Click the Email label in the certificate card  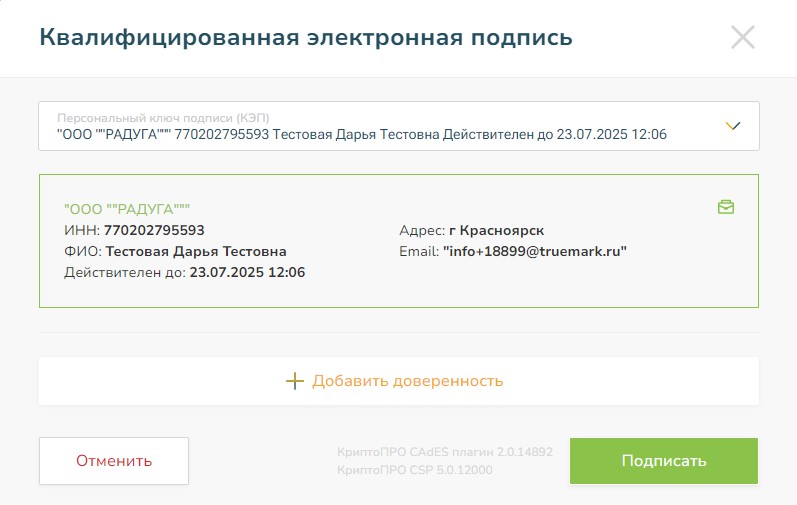click(x=418, y=251)
